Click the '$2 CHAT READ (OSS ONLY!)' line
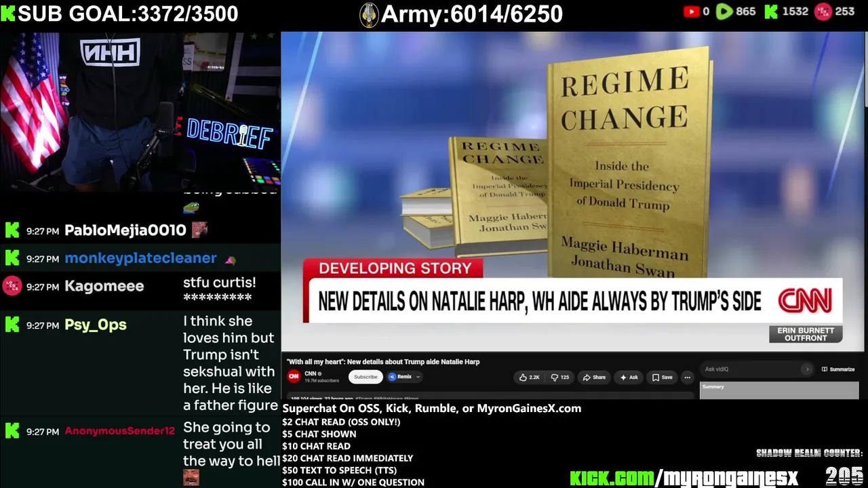Image resolution: width=868 pixels, height=488 pixels. point(341,422)
